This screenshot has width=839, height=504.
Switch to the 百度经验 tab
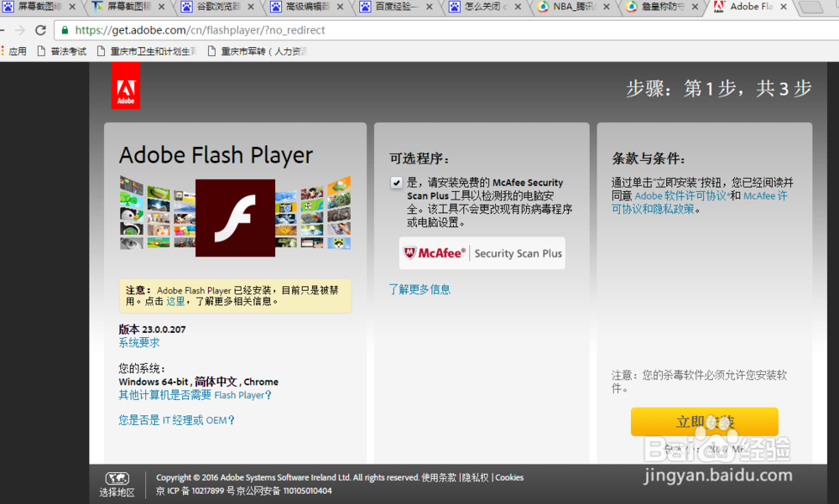point(396,7)
